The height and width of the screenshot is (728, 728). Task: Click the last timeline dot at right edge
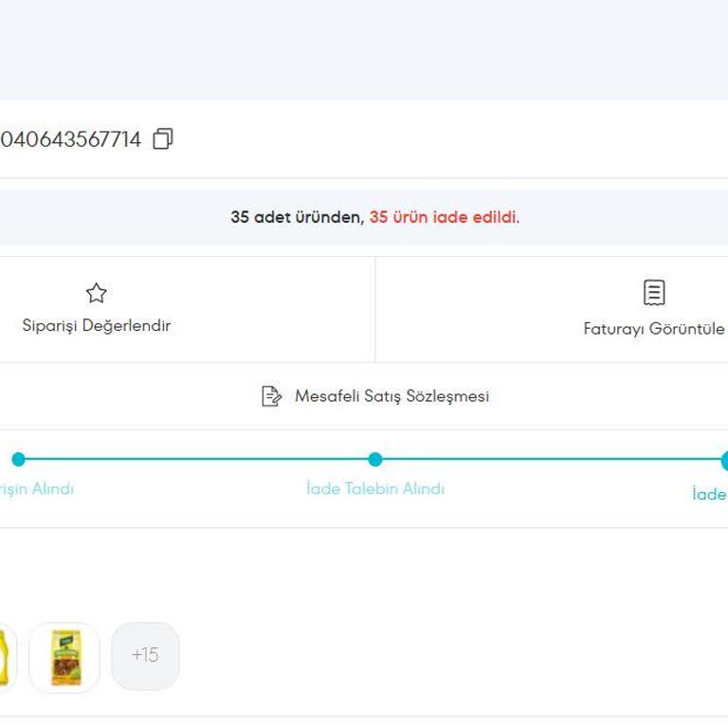(724, 461)
